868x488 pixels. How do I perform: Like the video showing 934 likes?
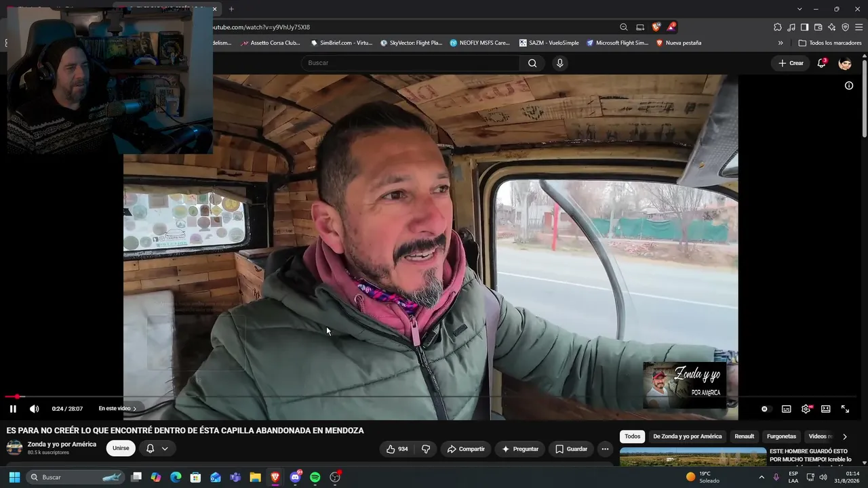397,449
